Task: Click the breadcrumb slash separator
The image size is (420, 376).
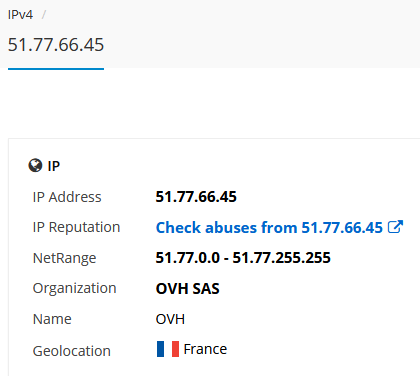Action: [x=44, y=15]
